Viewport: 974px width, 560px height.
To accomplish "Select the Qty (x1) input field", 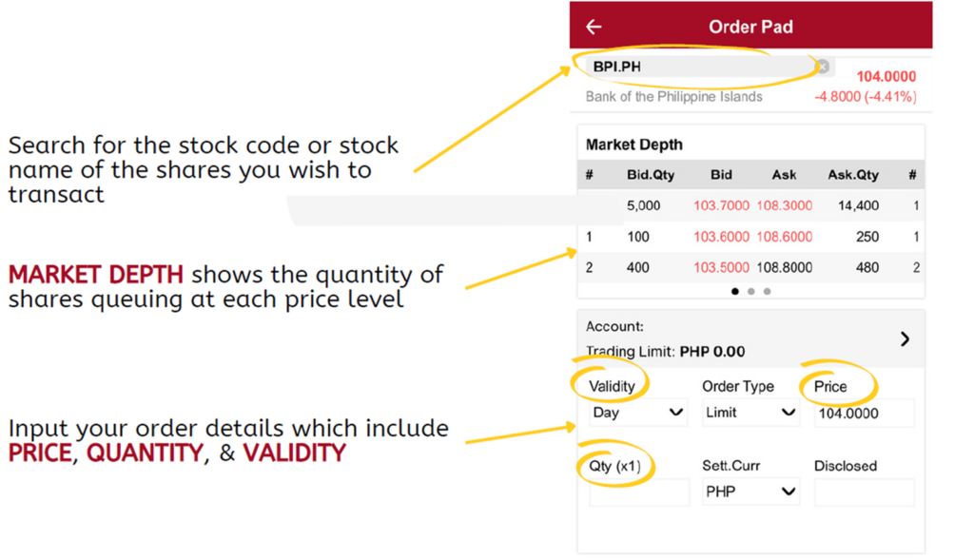I will pyautogui.click(x=638, y=492).
